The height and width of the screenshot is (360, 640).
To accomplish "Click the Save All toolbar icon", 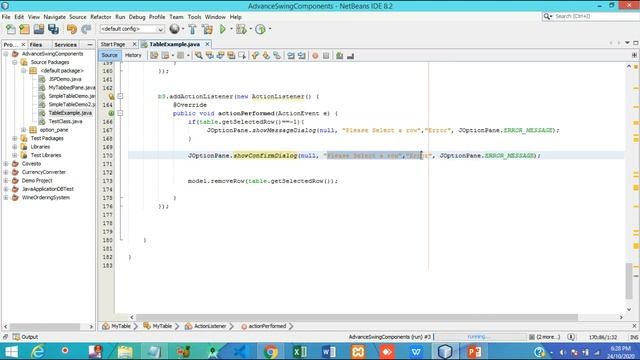I will [53, 29].
